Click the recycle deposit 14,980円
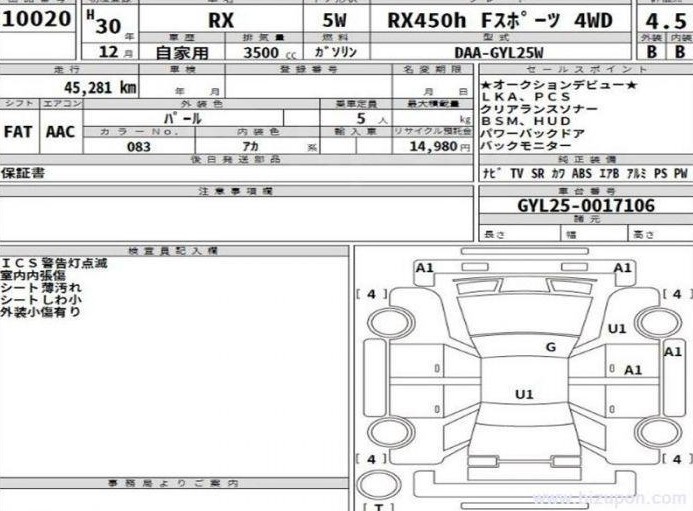The width and height of the screenshot is (693, 511). pyautogui.click(x=439, y=146)
